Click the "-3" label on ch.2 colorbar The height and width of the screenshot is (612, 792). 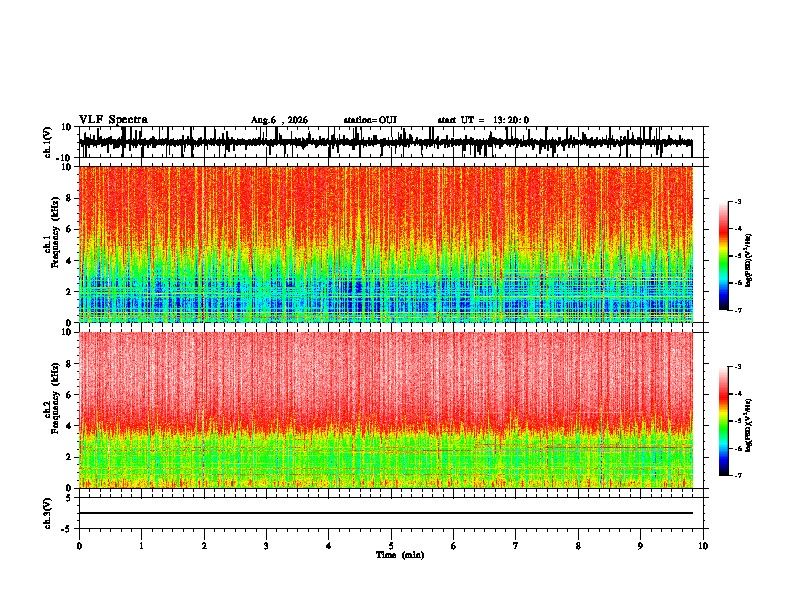pos(738,367)
